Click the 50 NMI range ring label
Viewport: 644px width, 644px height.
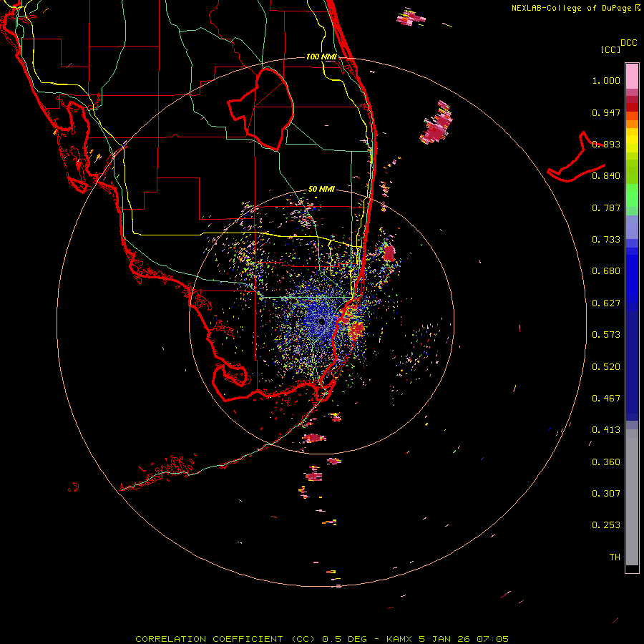321,190
